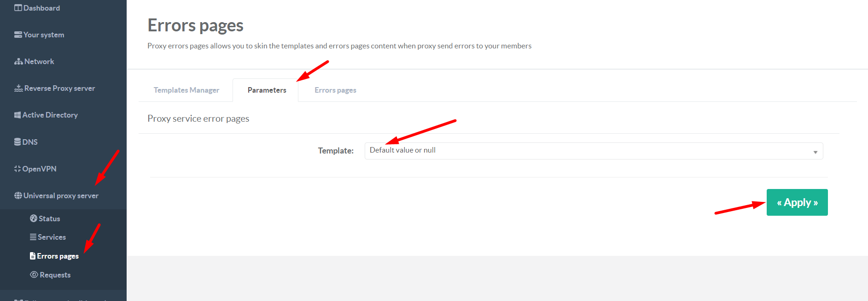This screenshot has width=868, height=301.
Task: Click the Universal proxy server globe icon
Action: pos(18,195)
